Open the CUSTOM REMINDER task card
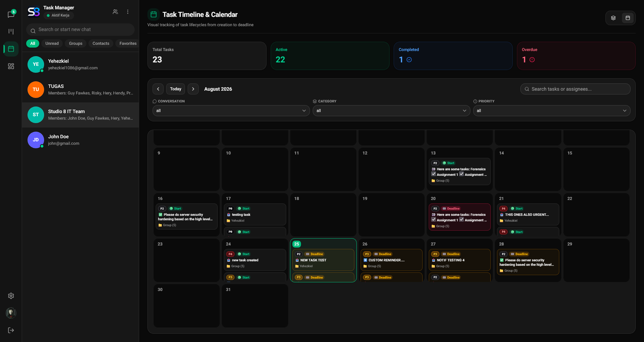Screen dimensions: 644x342 (392, 260)
